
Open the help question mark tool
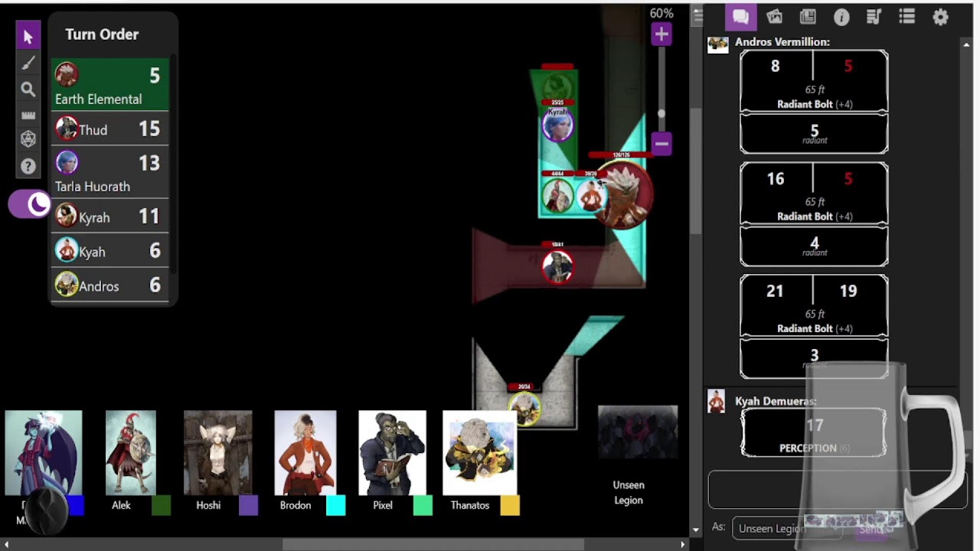point(28,166)
